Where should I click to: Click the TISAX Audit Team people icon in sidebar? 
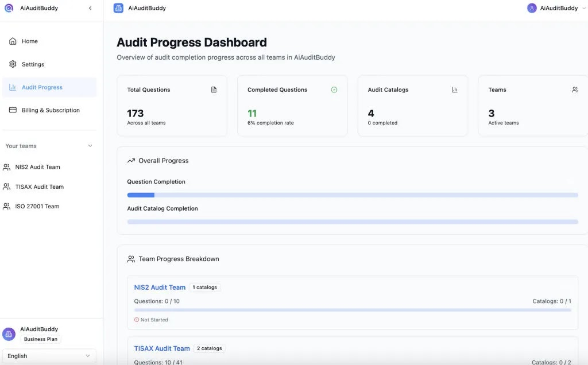tap(7, 187)
